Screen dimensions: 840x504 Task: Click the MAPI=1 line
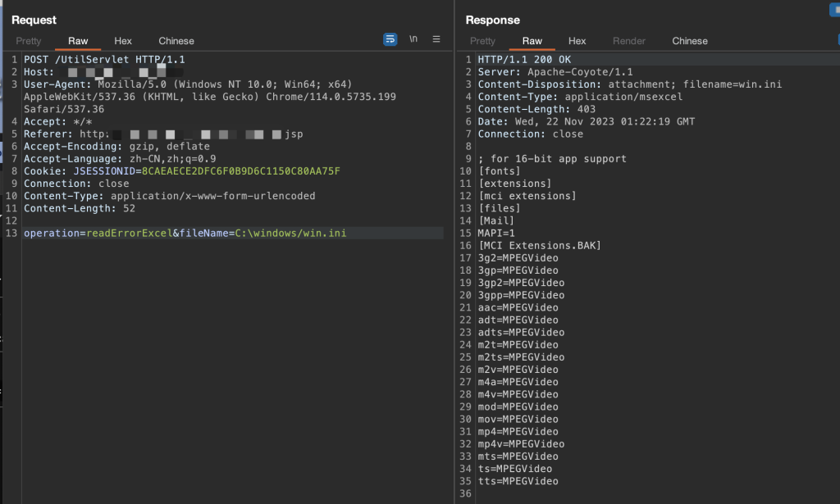coord(496,233)
